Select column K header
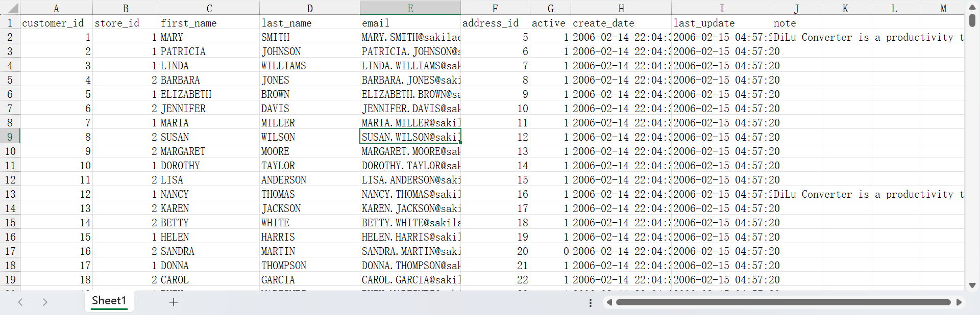 845,8
